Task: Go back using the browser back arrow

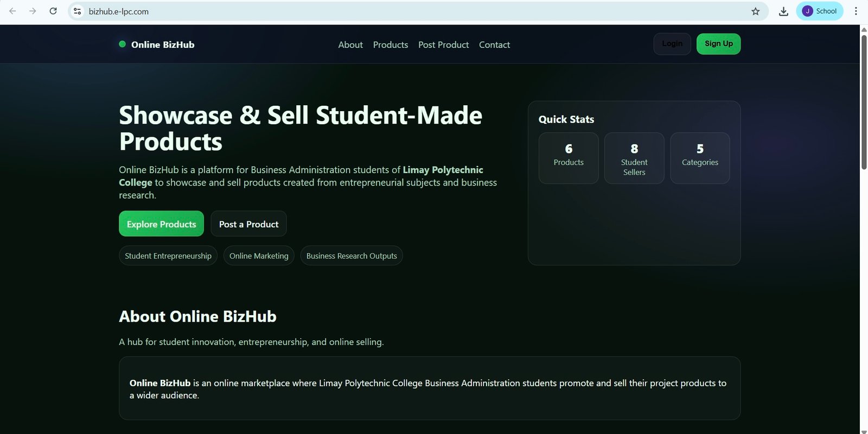Action: coord(12,11)
